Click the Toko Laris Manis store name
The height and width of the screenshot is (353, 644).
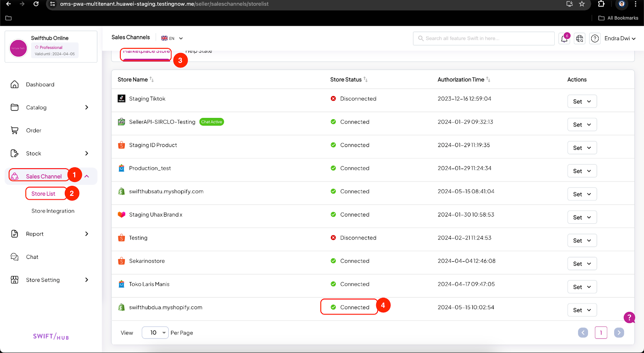click(x=149, y=284)
